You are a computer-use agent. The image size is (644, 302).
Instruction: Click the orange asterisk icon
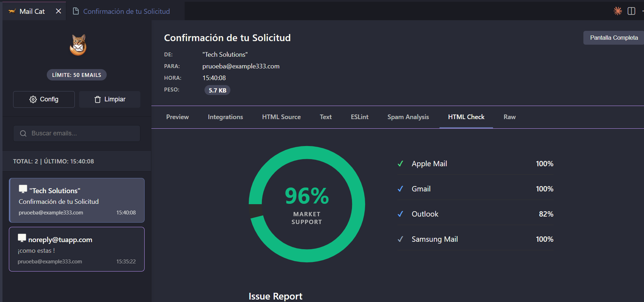click(x=618, y=11)
